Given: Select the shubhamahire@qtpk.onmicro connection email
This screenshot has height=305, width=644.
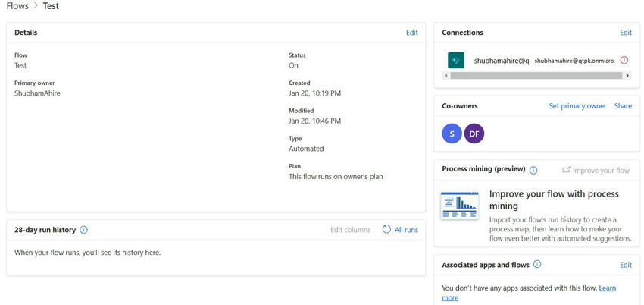Looking at the screenshot, I should point(574,61).
